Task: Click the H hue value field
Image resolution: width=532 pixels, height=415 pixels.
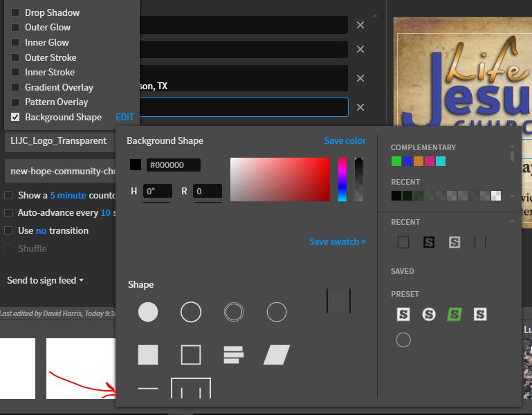Action: click(158, 191)
